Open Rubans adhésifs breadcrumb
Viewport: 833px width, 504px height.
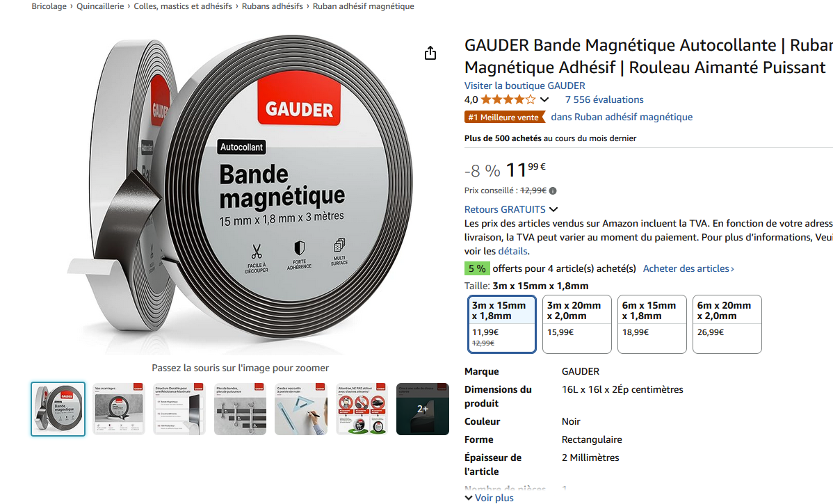point(272,6)
